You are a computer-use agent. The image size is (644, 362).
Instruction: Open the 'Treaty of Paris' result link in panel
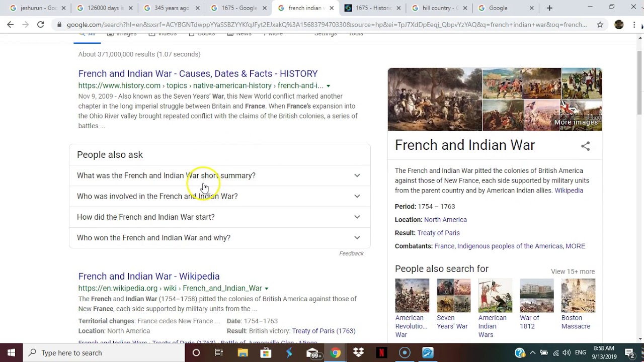coord(438,233)
